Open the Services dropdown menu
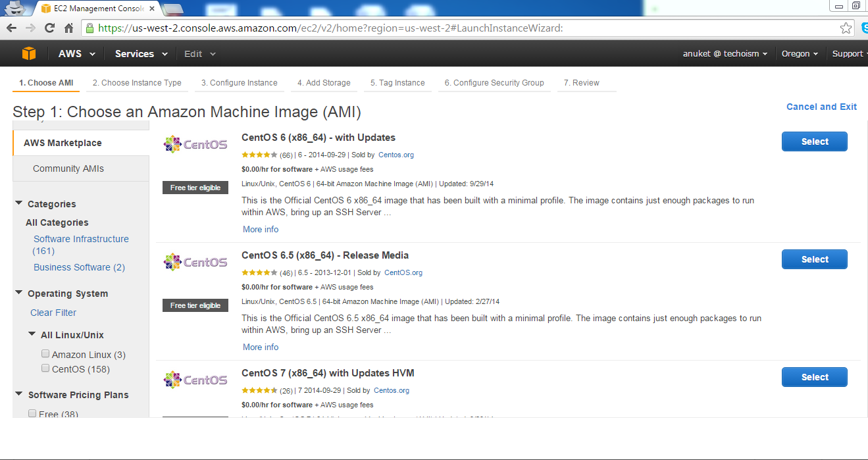868x460 pixels. tap(141, 54)
